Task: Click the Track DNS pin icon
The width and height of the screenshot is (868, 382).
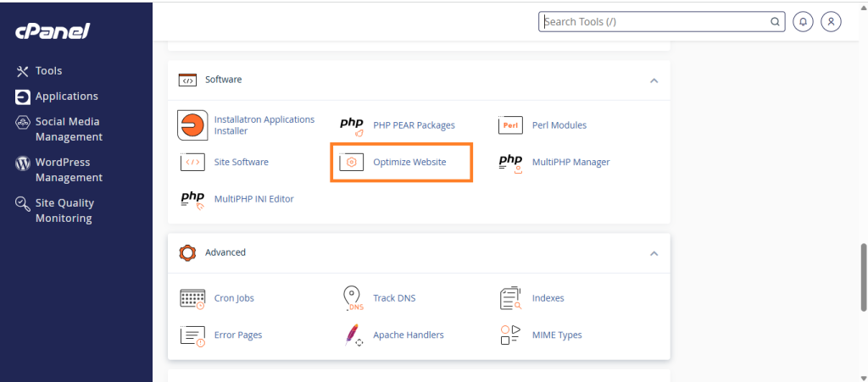Action: click(352, 298)
